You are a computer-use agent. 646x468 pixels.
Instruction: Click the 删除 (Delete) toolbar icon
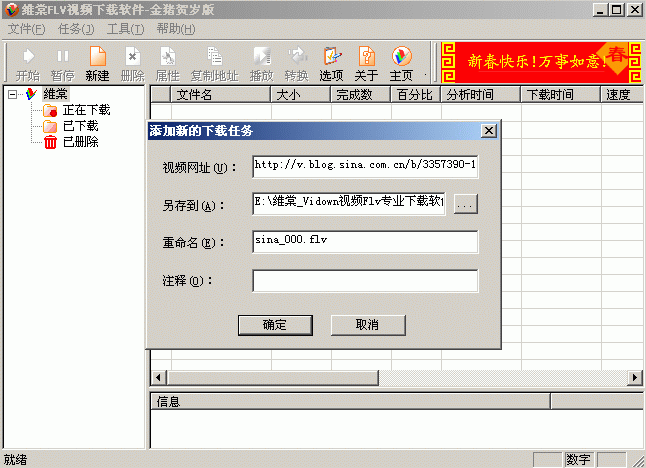tap(132, 58)
